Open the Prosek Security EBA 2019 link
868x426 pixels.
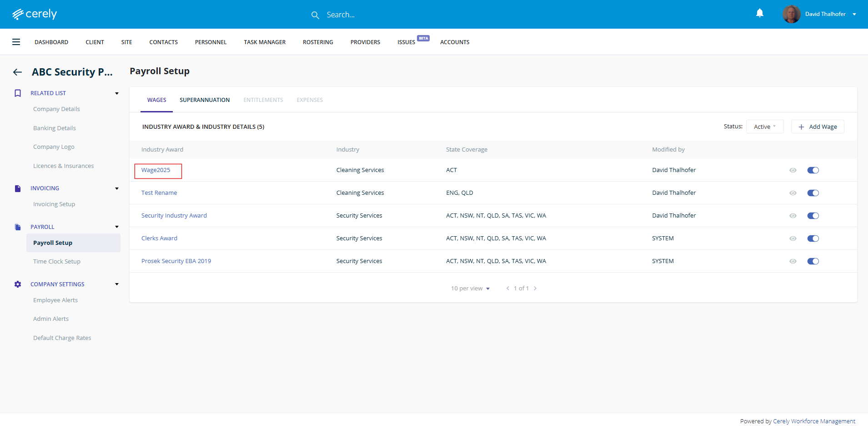176,261
